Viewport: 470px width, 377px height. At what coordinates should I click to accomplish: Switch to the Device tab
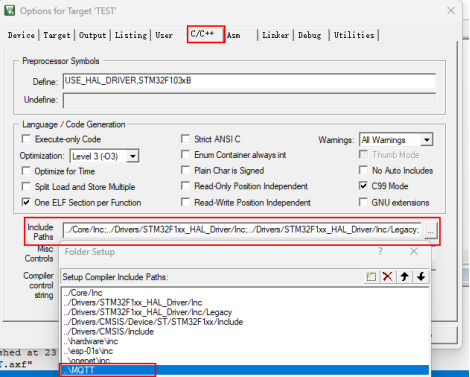pos(21,35)
